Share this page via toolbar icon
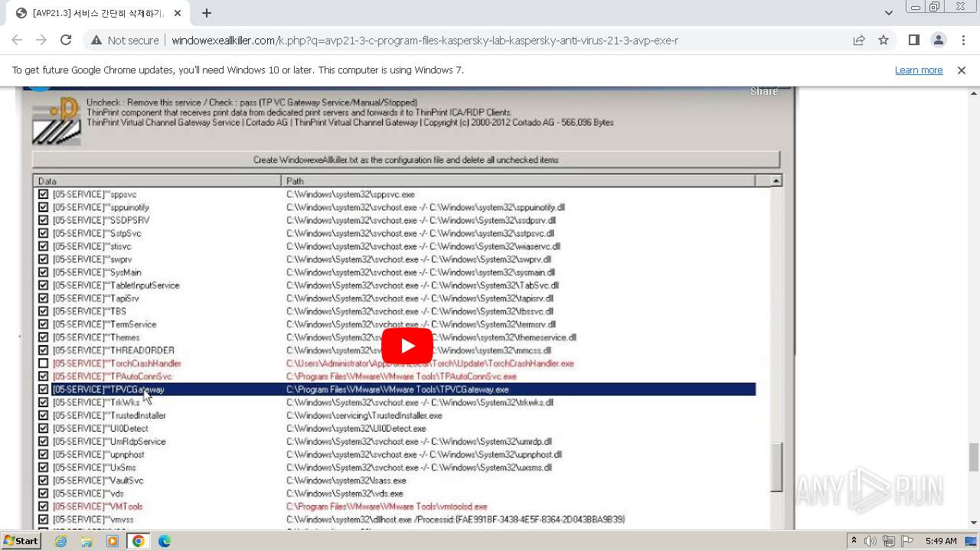The width and height of the screenshot is (980, 551). click(x=859, y=41)
